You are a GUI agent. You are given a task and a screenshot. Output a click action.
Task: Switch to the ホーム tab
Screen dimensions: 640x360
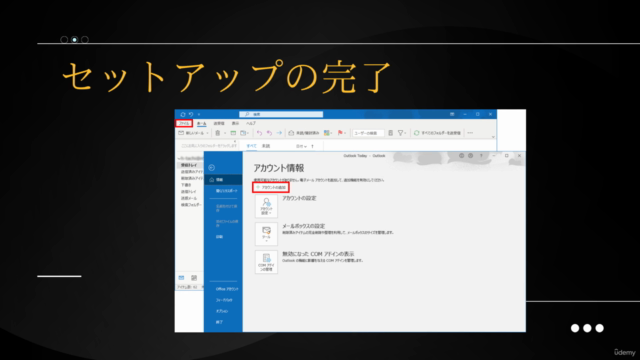(202, 123)
